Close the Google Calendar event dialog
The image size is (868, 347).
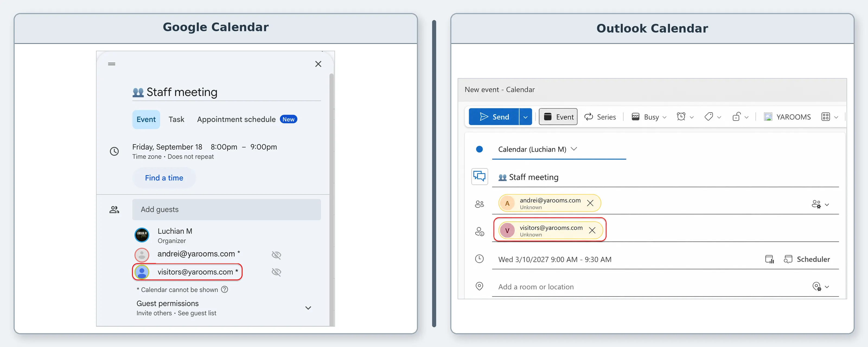318,64
